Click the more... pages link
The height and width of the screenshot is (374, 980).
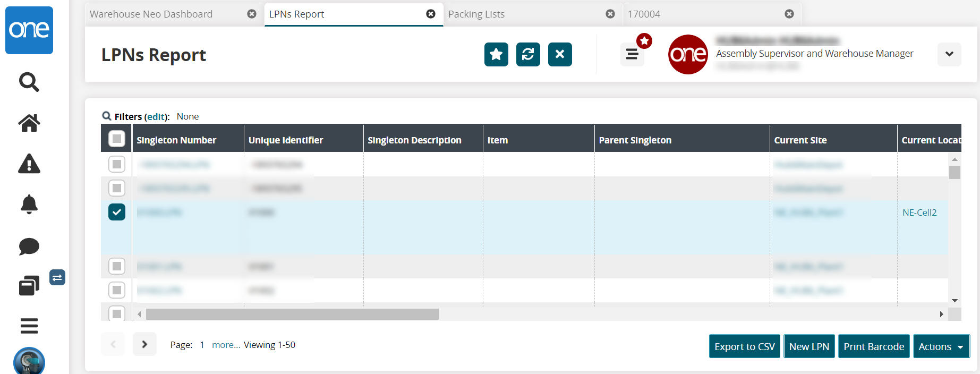pos(226,345)
